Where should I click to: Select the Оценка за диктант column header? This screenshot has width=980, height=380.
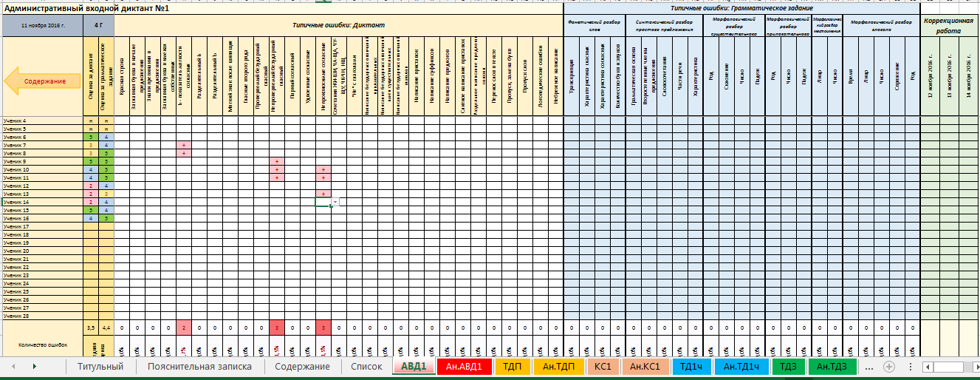90,78
